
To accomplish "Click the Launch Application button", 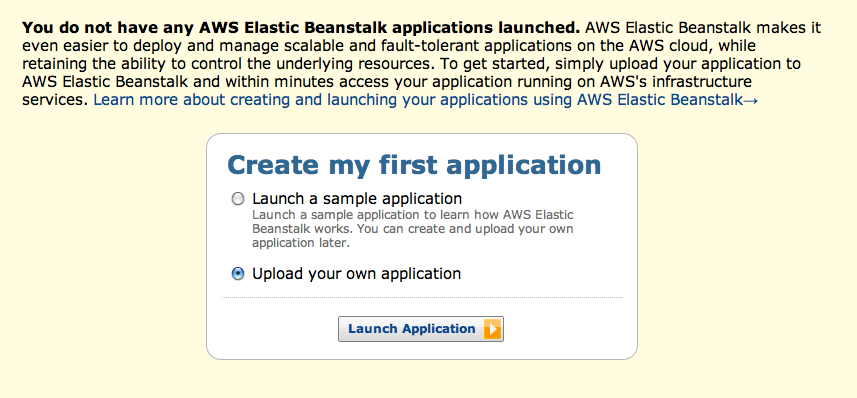I will 421,329.
